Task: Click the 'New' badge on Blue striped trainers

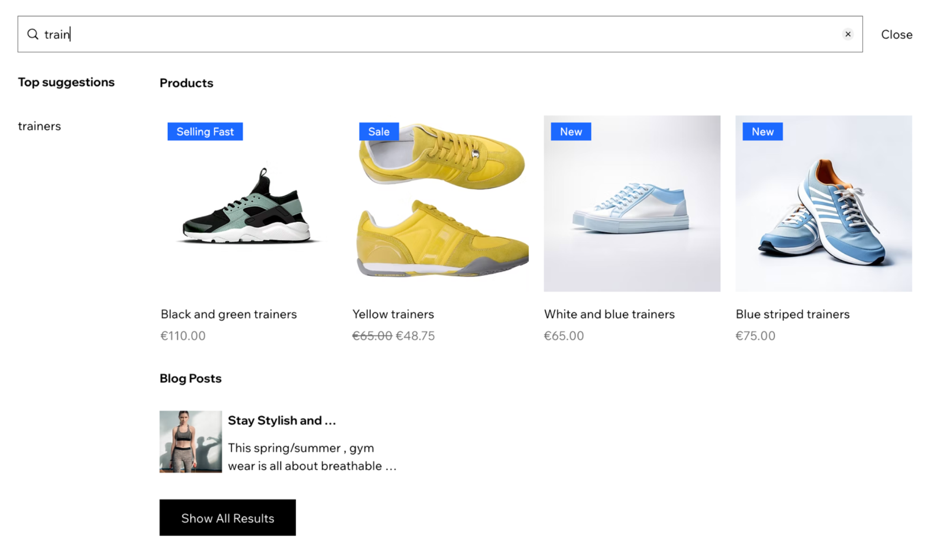Action: point(762,132)
